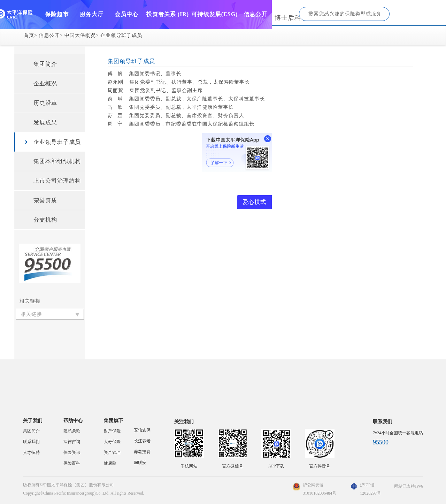Click the 信息公开 breadcrumb link
This screenshot has height=504, width=446.
pos(49,36)
